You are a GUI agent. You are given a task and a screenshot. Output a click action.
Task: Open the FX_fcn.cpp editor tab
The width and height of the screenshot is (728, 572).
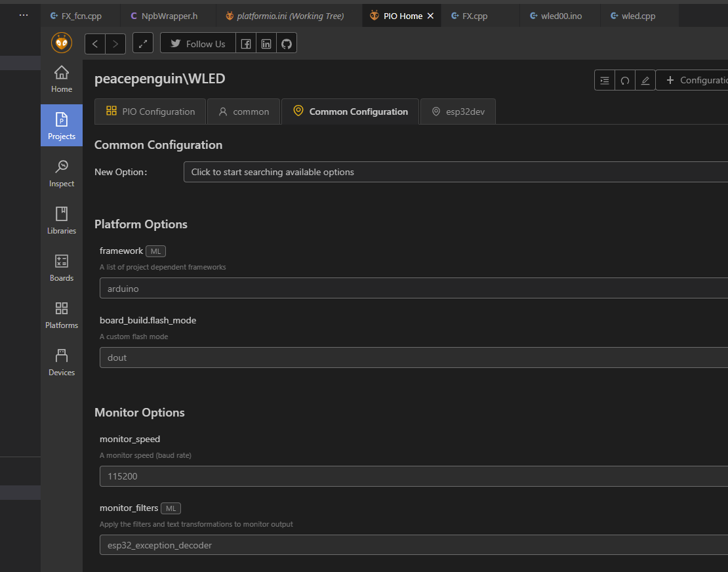[x=80, y=16]
